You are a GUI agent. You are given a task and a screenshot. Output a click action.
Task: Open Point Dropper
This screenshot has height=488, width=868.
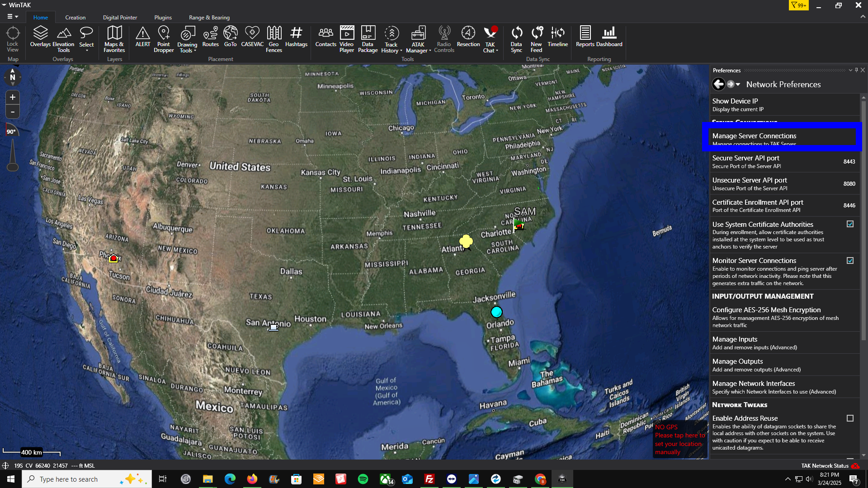click(x=164, y=39)
